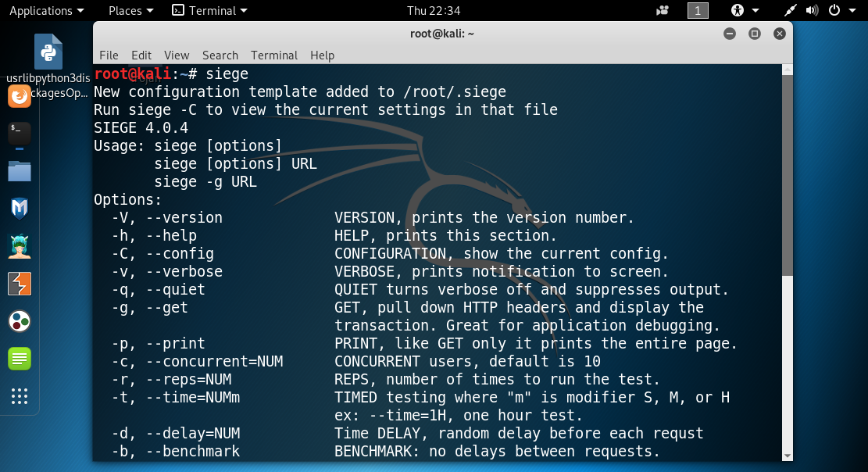Click the '--config' option text
Screen dimensions: 868x472
(180, 254)
